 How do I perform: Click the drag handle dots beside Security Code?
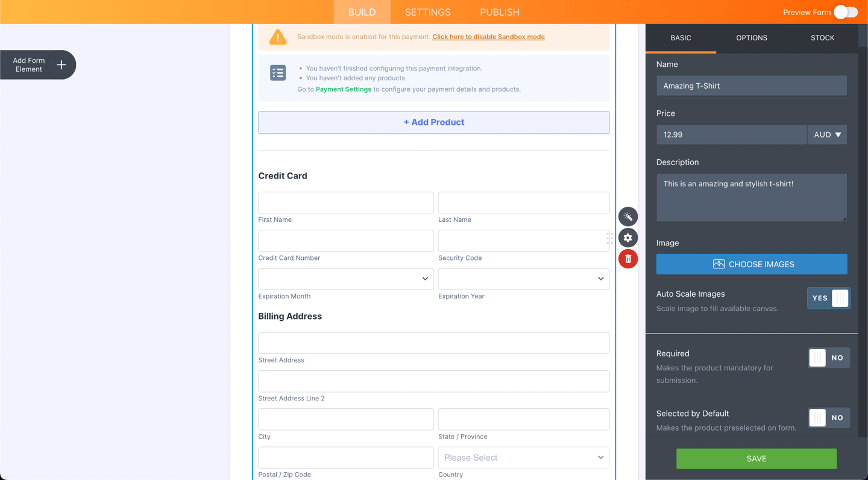click(x=609, y=239)
